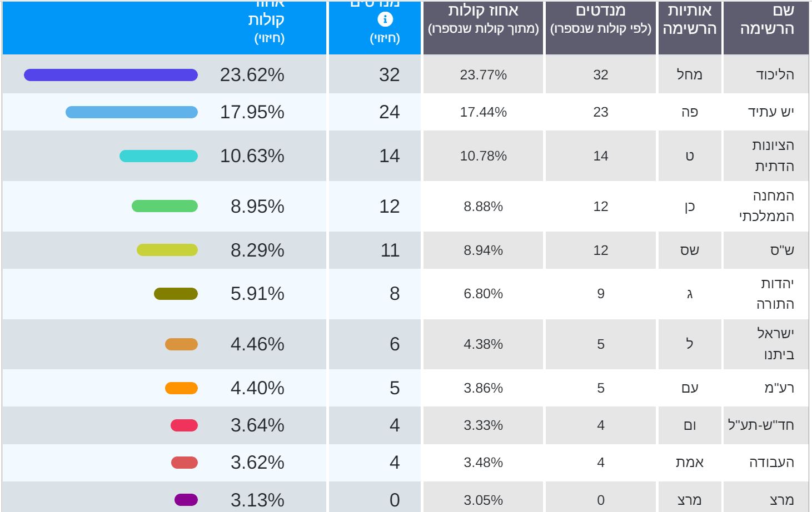812x512 pixels.
Task: Select the אחוז קולות counted-votes column header
Action: click(483, 20)
